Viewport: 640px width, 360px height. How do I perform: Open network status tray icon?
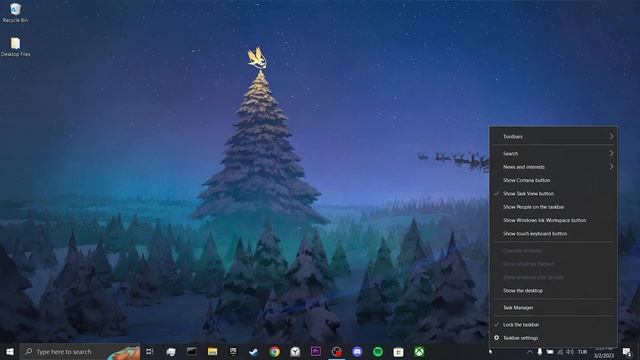pos(560,352)
